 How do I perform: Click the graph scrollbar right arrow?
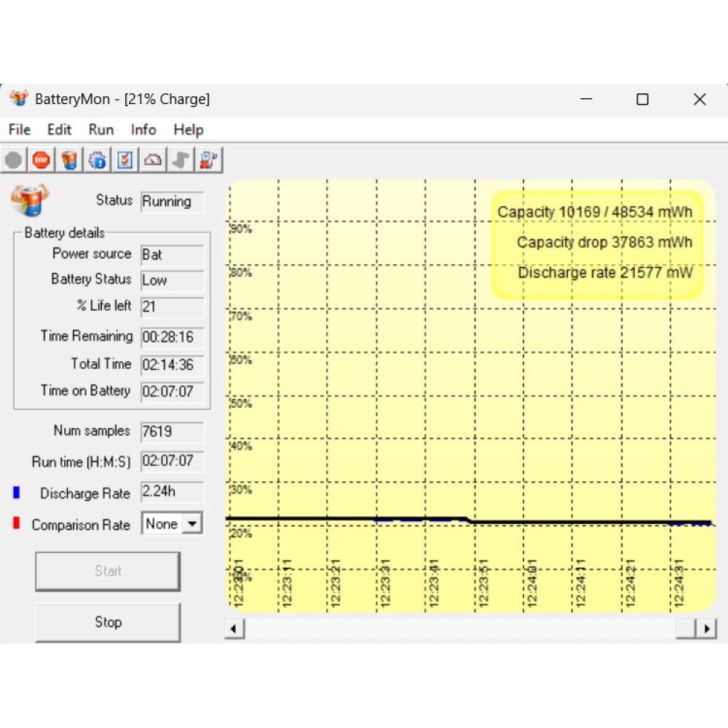pos(706,628)
